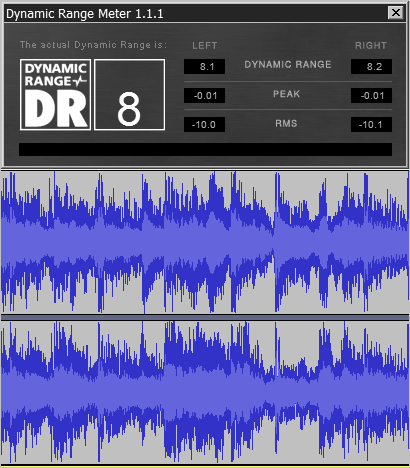Click 'The actual Dynamic Range is:' text
The height and width of the screenshot is (468, 410).
93,45
